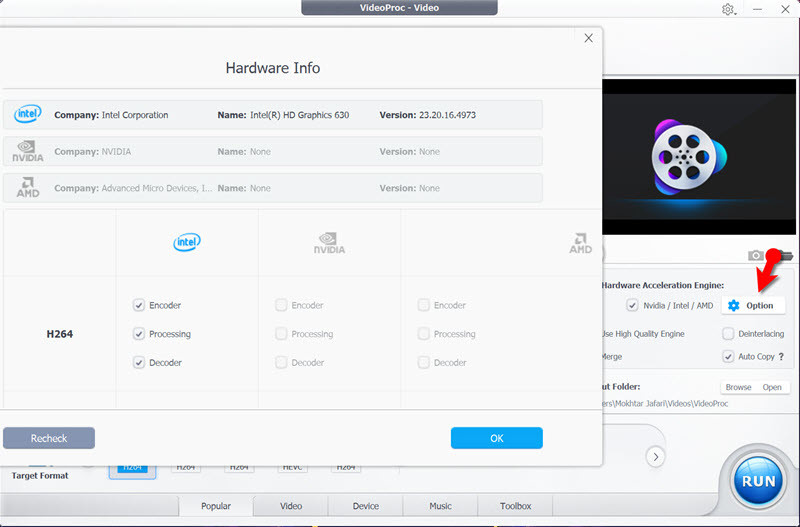The image size is (800, 527).
Task: Uncheck Intel H264 Encoder checkbox
Action: coord(139,305)
